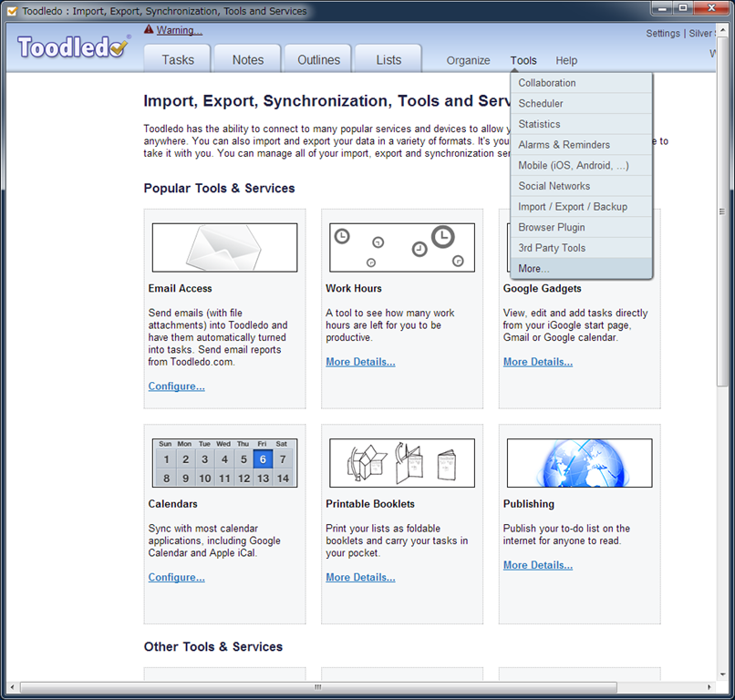
Task: Switch to the Notes tab
Action: [x=248, y=59]
